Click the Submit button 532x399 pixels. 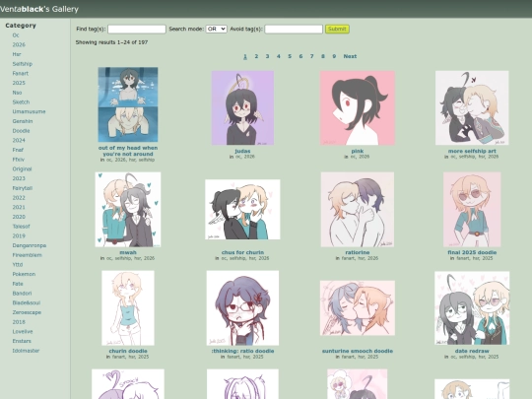pos(337,30)
